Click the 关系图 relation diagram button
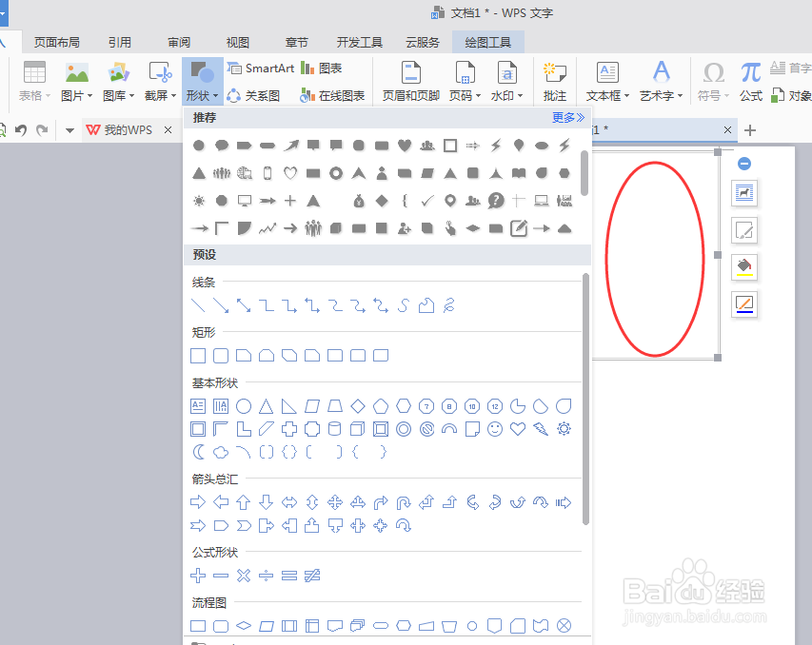 pos(253,96)
